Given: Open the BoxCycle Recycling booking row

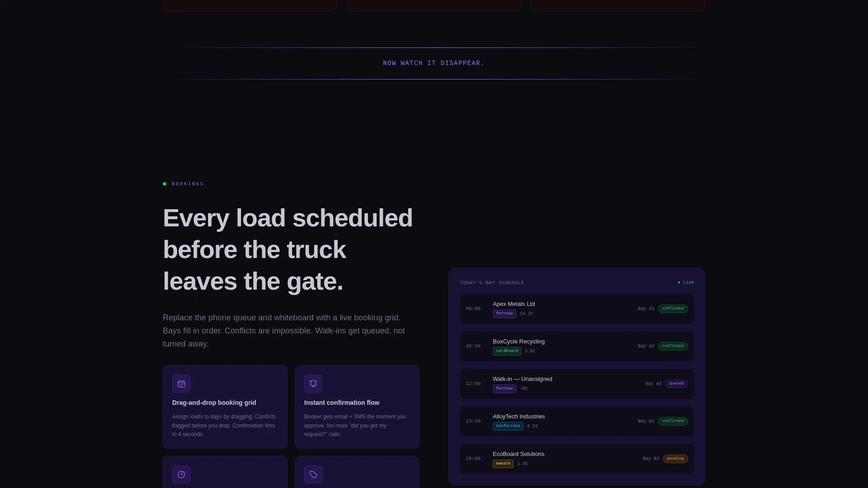Looking at the screenshot, I should [x=577, y=346].
